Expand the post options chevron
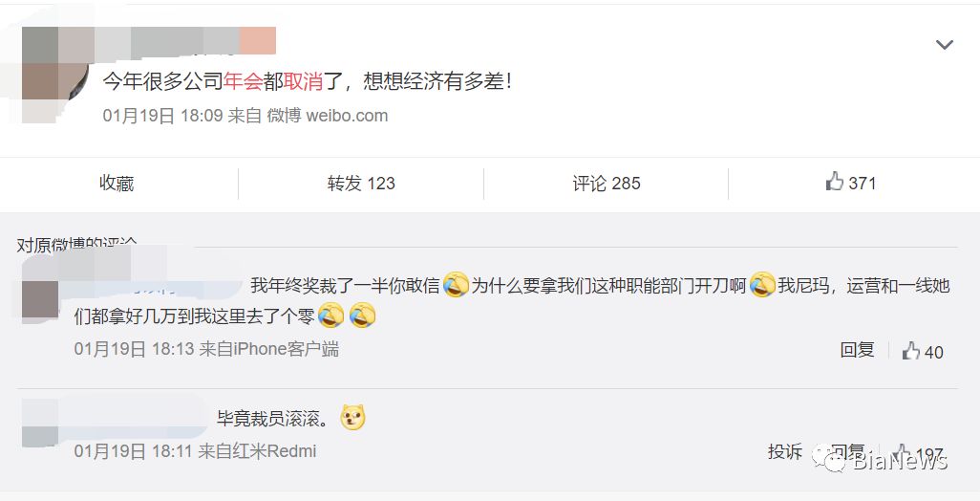The image size is (980, 501). click(x=944, y=44)
